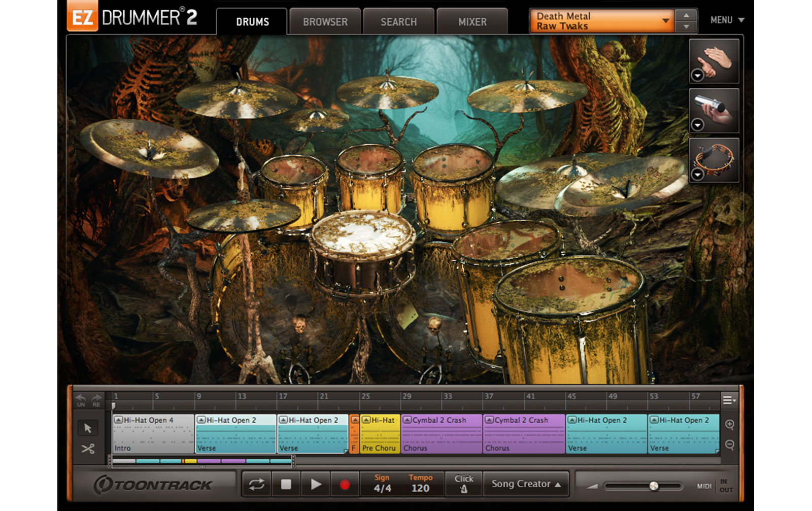
Task: Select the Verse block starting at bar 53
Action: pos(684,434)
